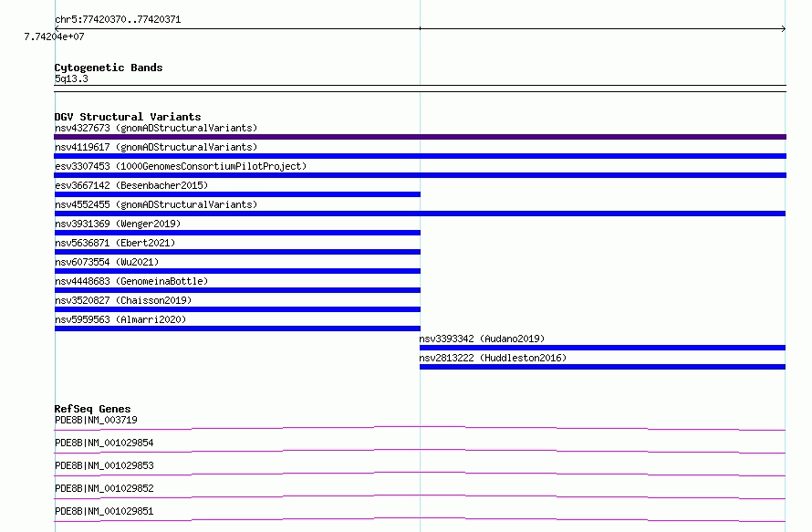
Task: Click the magenta line of PDE8B|NM_001029854
Action: 420,451
